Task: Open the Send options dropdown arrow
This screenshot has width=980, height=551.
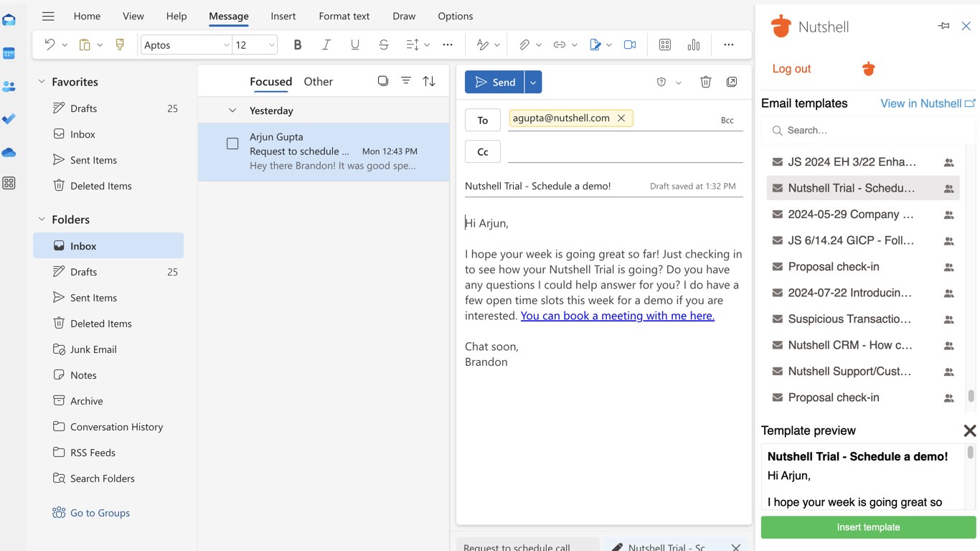Action: pyautogui.click(x=533, y=82)
